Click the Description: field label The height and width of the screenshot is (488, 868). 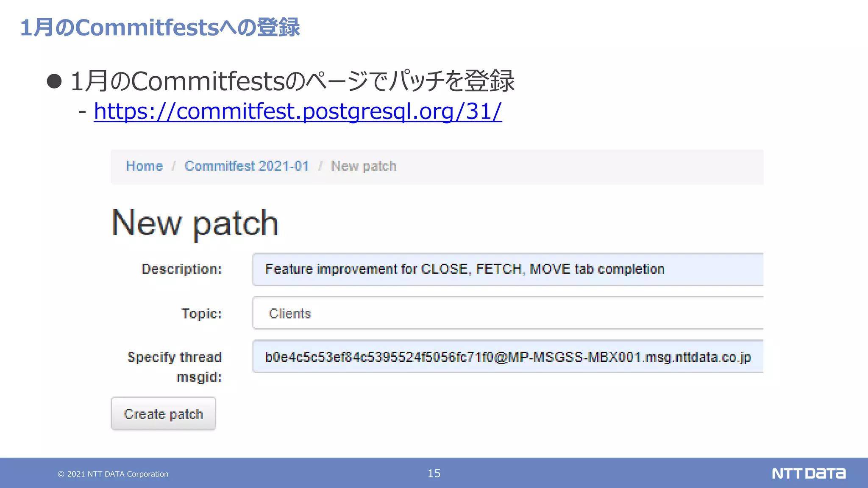click(181, 269)
